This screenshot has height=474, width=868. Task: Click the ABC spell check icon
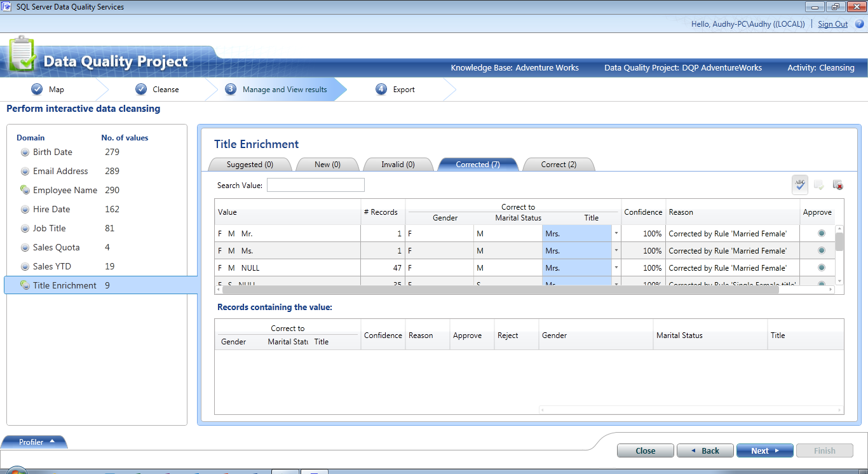(799, 184)
